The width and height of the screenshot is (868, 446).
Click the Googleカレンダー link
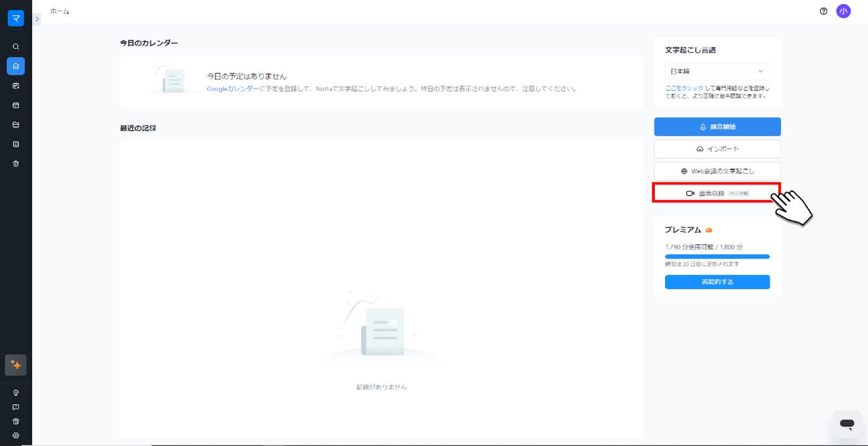tap(233, 89)
